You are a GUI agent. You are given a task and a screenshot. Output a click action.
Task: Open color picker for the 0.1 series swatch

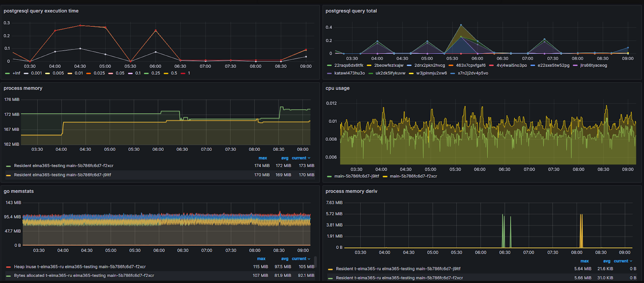tap(131, 73)
